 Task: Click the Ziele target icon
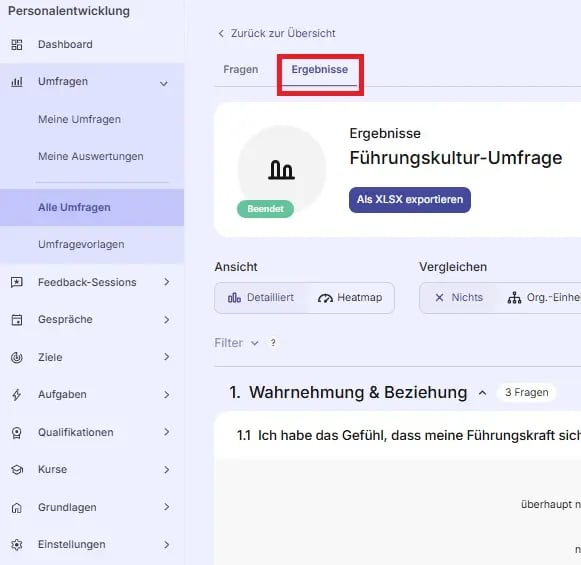[17, 358]
